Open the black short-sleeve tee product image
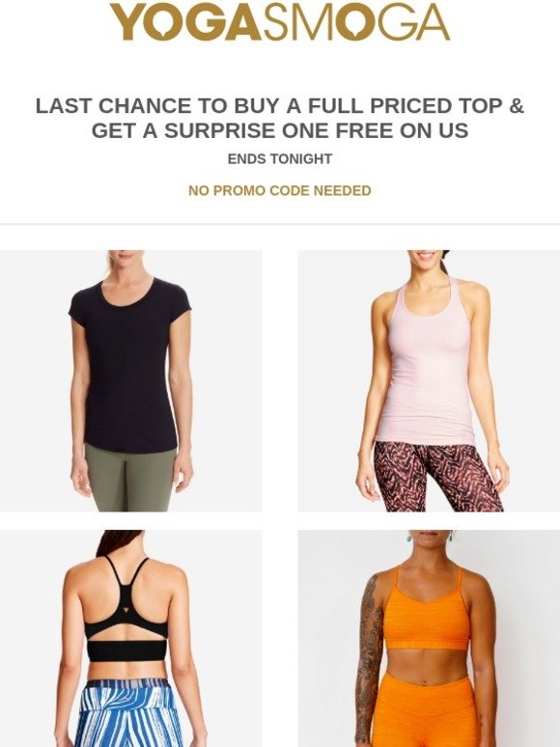Viewport: 560px width, 747px height. [130, 380]
